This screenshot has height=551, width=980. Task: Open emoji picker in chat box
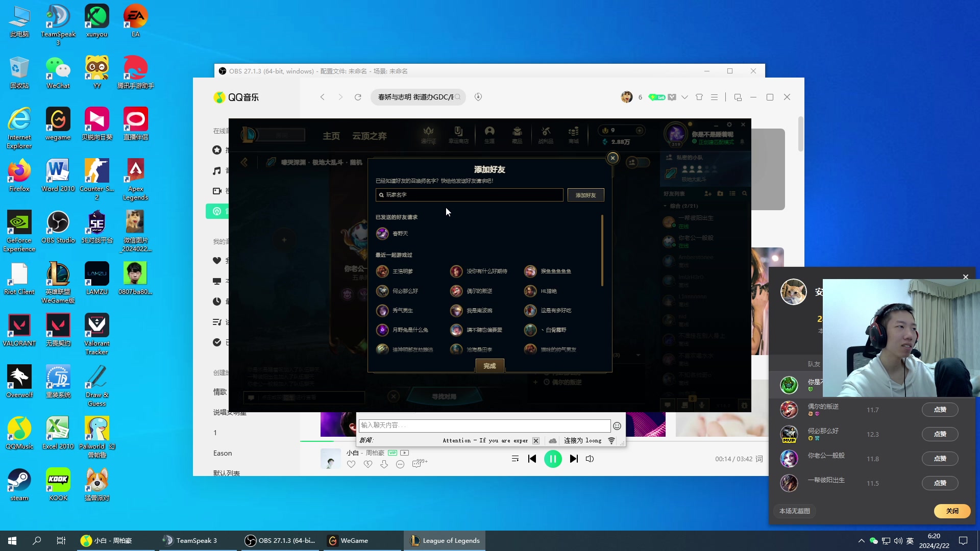(617, 425)
